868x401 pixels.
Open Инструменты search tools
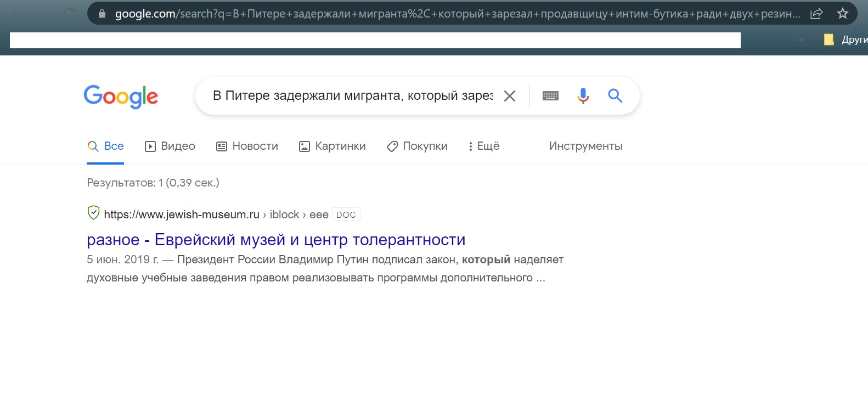585,146
